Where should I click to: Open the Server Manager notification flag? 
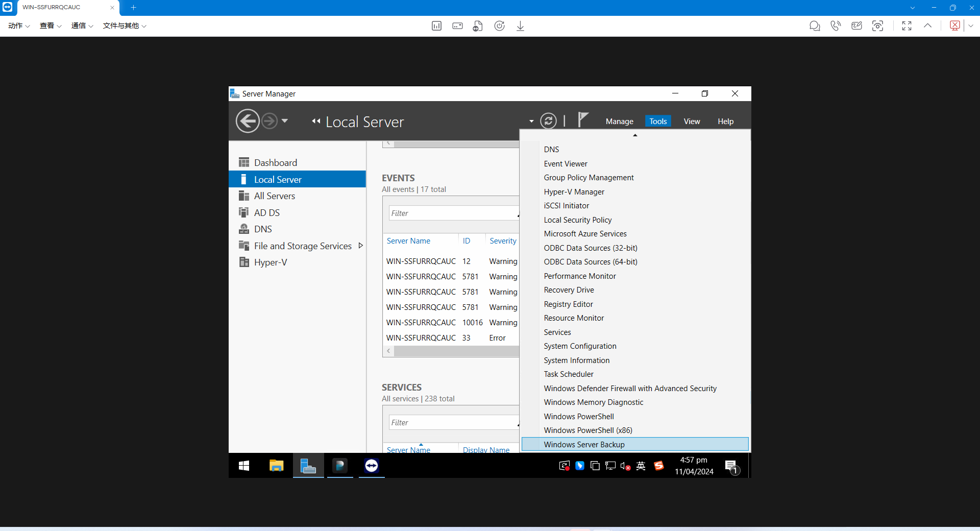click(582, 120)
